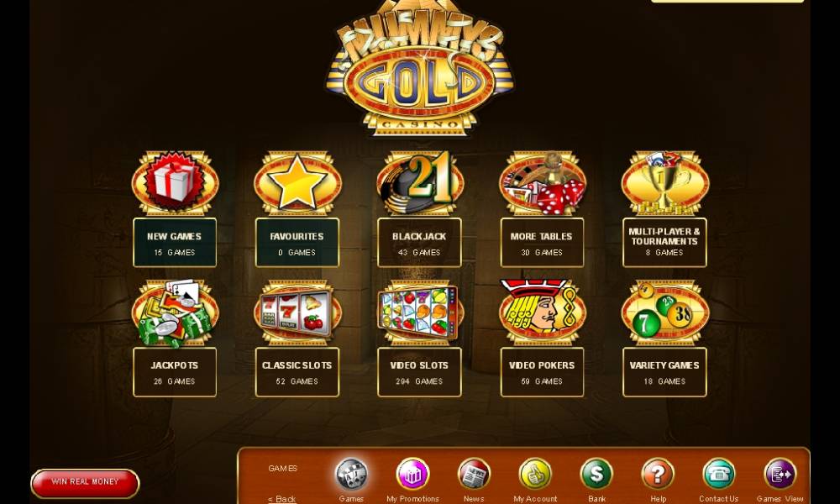The image size is (840, 504).
Task: Switch layout with the Games View button
Action: pos(780,474)
